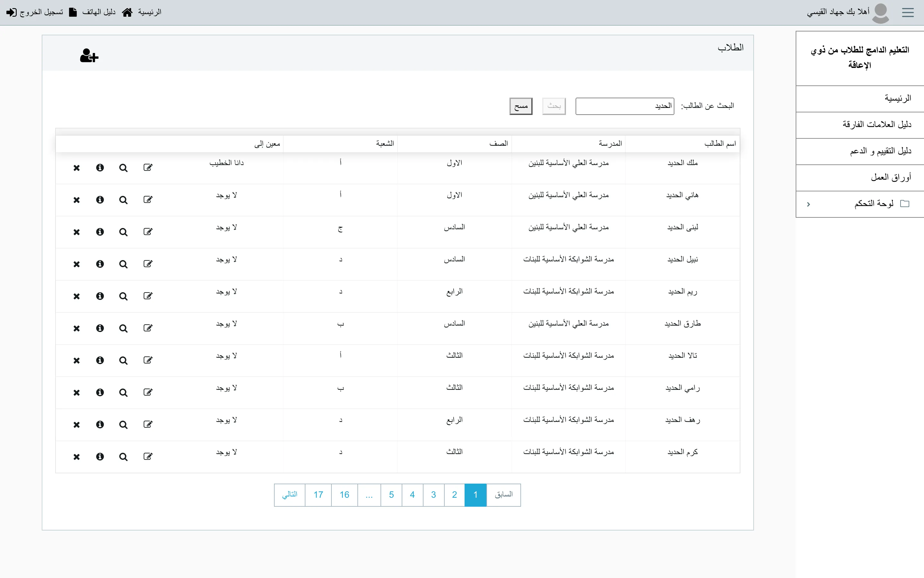The width and height of the screenshot is (924, 578).
Task: Open دليل العلامات الفارقة sidebar item
Action: 860,125
